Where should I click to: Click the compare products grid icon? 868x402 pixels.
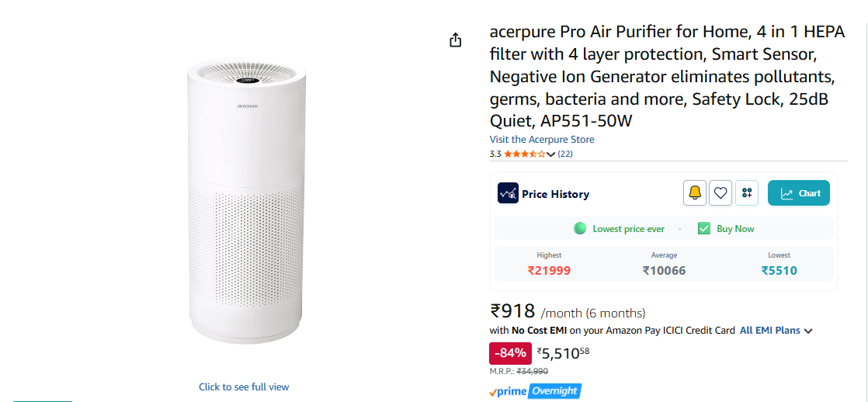(747, 193)
